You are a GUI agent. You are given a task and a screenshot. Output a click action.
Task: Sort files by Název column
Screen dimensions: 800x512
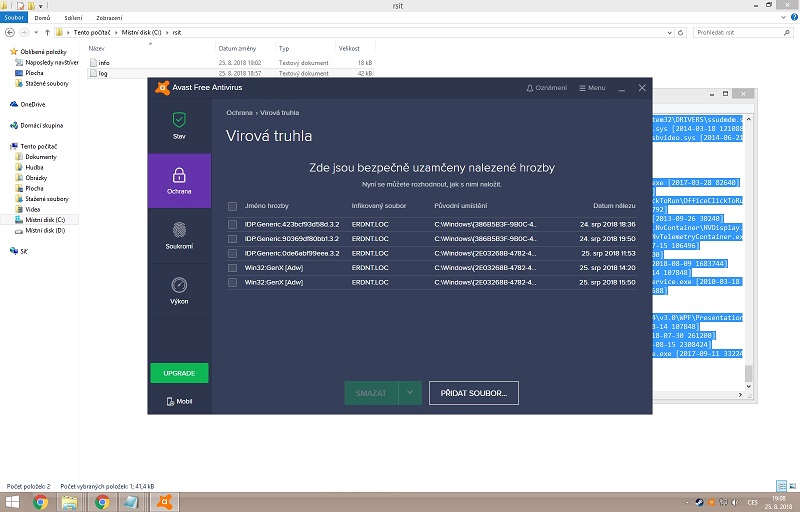[96, 48]
